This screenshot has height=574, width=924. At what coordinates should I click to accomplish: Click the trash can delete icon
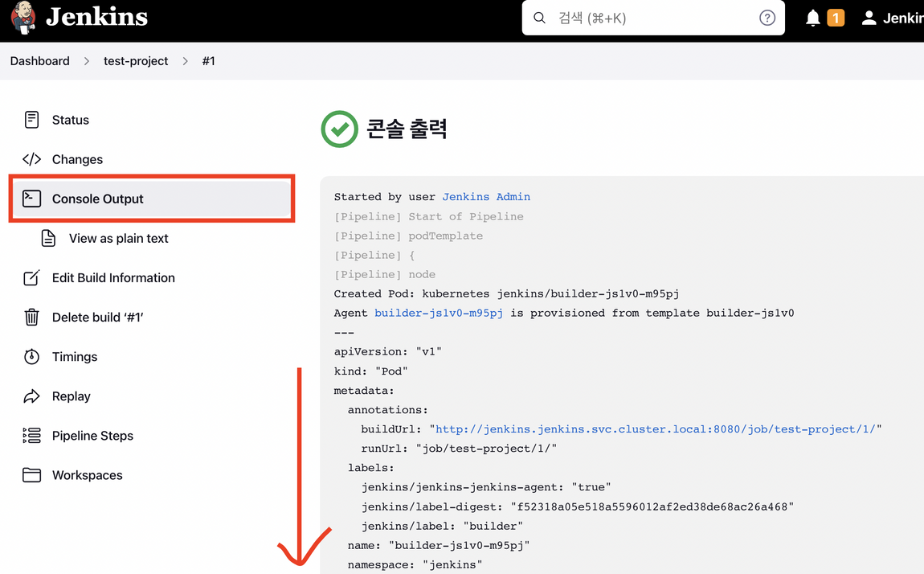pyautogui.click(x=32, y=317)
